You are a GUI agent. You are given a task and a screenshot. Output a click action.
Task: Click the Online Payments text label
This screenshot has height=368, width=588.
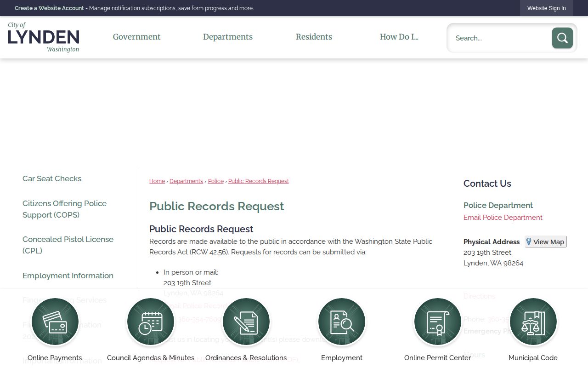[x=55, y=358]
